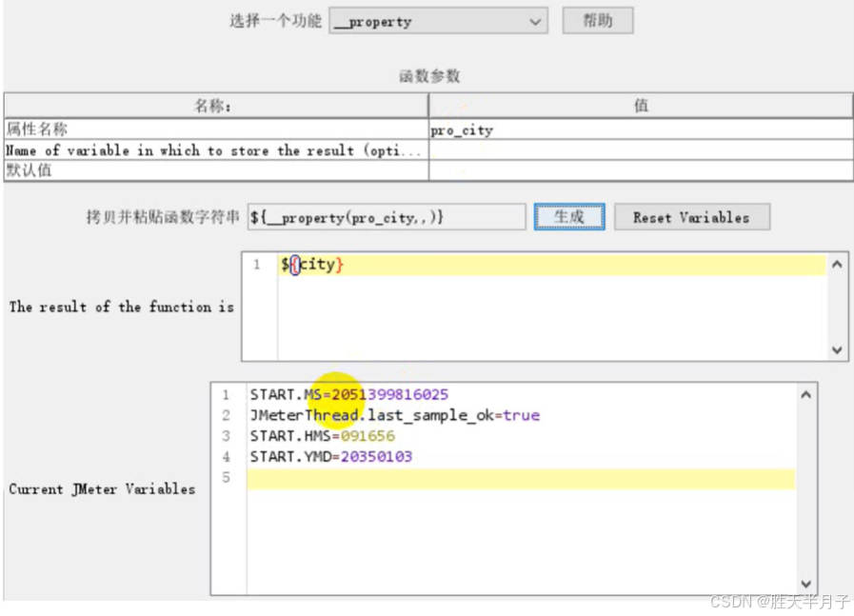854x616 pixels.
Task: Click the START.HMS=091656 line
Action: (323, 436)
